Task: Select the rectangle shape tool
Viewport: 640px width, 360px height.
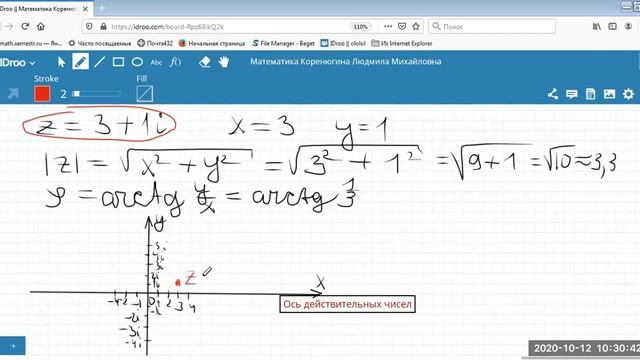Action: 118,62
